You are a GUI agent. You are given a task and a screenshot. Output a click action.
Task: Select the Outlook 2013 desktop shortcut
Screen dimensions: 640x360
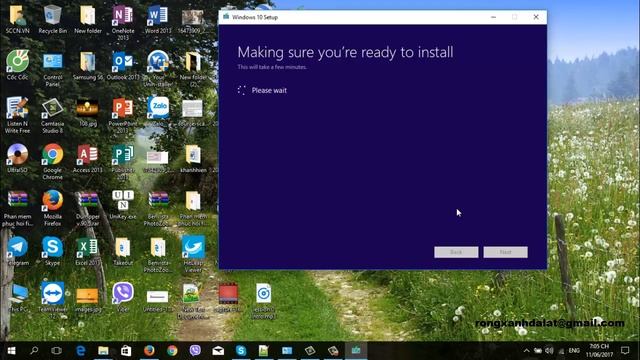point(123,65)
